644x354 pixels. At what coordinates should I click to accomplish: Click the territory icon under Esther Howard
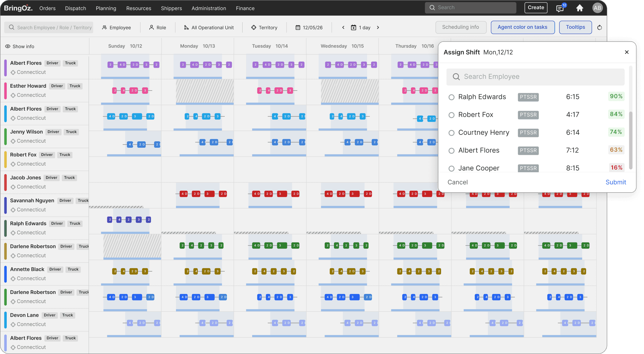click(x=13, y=95)
